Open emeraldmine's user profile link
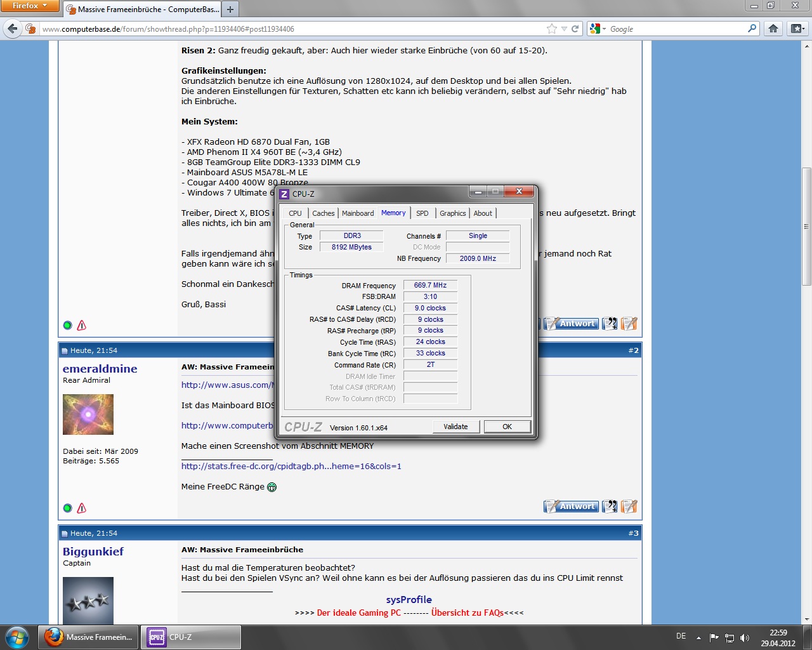The height and width of the screenshot is (650, 812). 100,369
